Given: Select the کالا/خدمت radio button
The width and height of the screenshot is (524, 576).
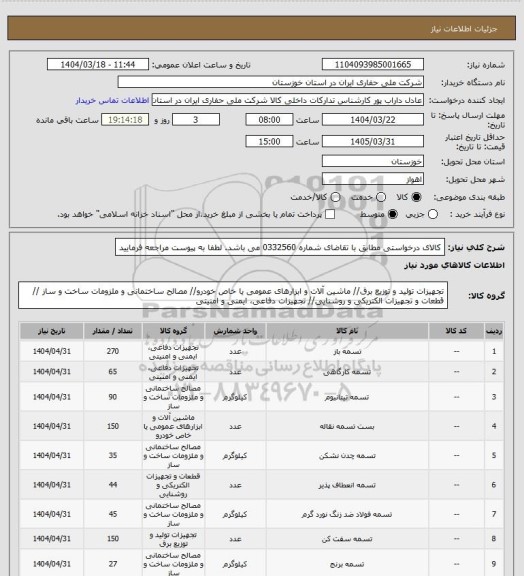Looking at the screenshot, I should click(x=335, y=197).
